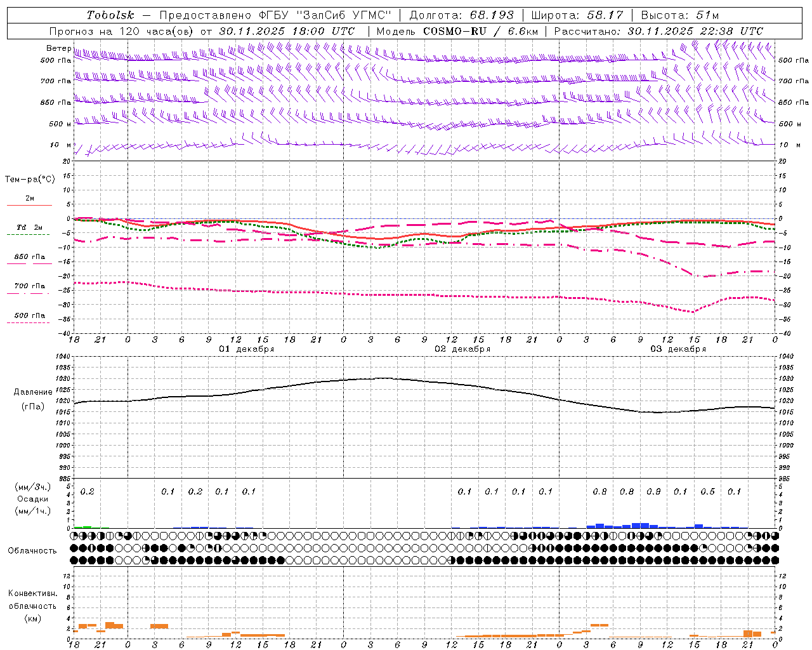Click the "Осадки" precipitation panel label

pyautogui.click(x=33, y=499)
